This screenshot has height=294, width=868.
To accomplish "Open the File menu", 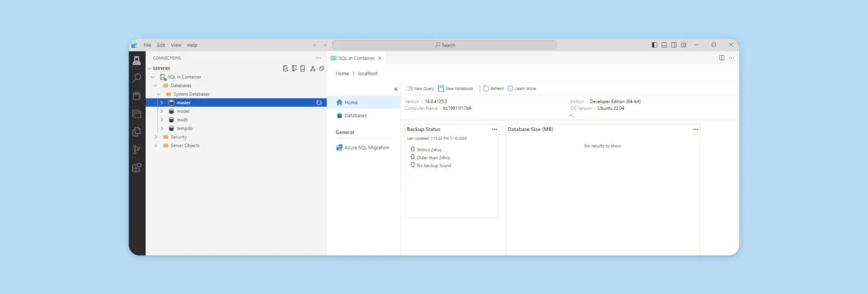I will coord(147,45).
